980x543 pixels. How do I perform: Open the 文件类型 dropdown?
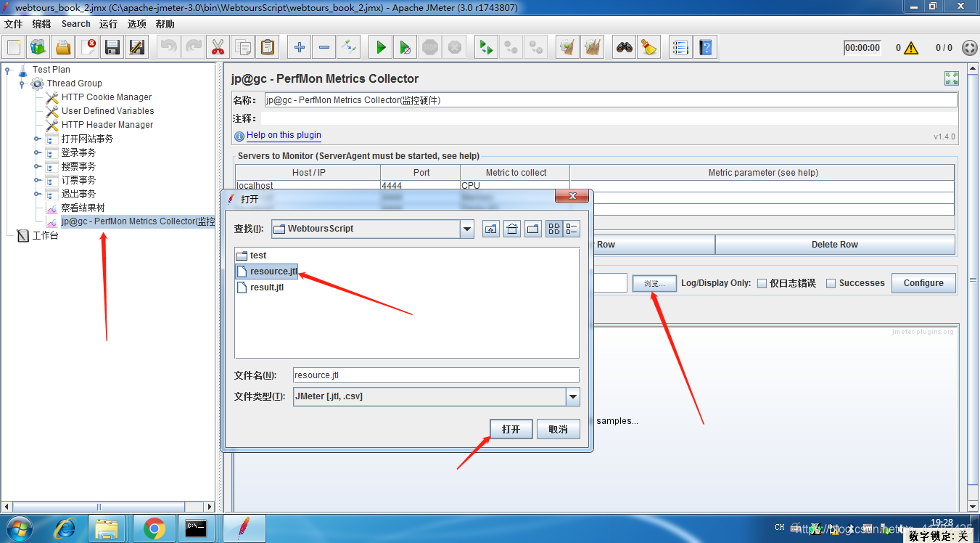click(x=573, y=396)
